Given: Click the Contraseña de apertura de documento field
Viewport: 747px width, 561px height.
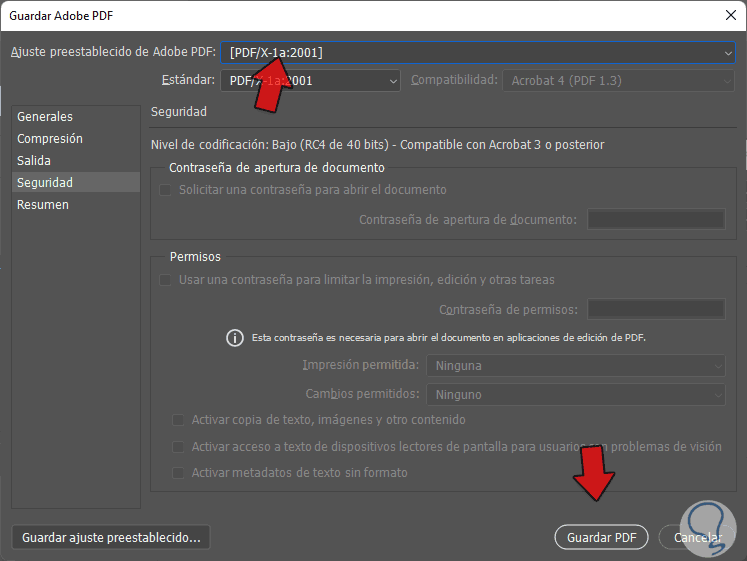Looking at the screenshot, I should click(656, 220).
